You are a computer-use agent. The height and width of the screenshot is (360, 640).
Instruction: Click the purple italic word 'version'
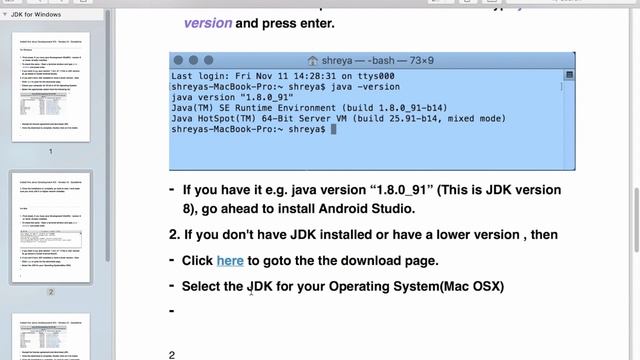tap(208, 23)
